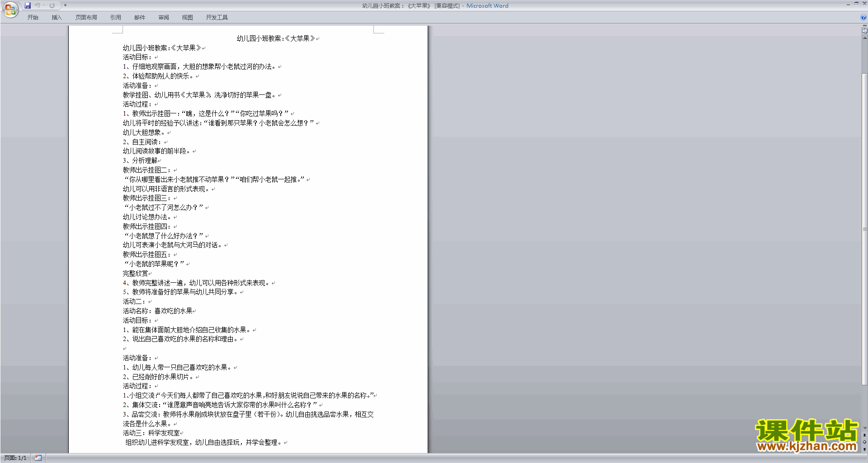Open Microsoft Word Help icon
868x463 pixels.
863,17
